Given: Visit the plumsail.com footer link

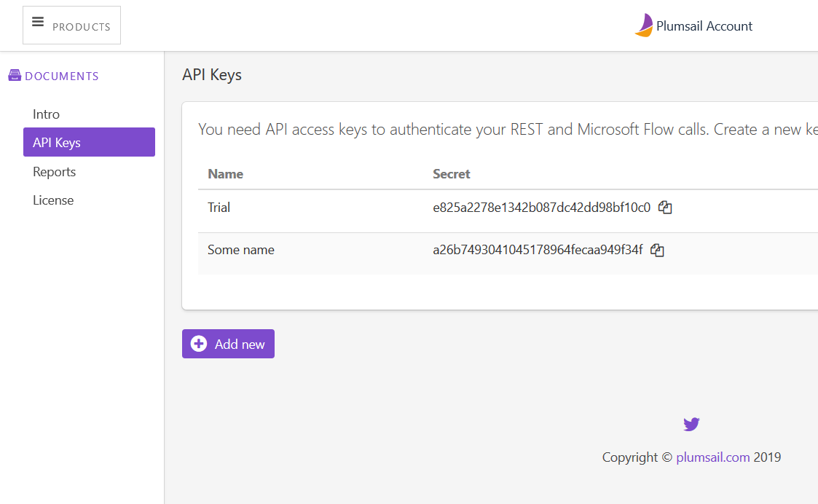Looking at the screenshot, I should (x=712, y=457).
